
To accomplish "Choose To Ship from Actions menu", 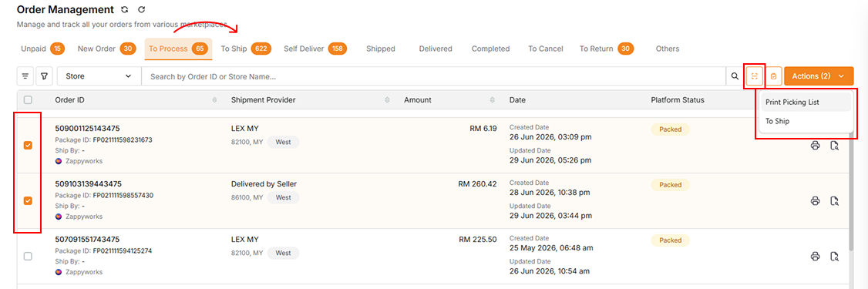I will tap(806, 121).
